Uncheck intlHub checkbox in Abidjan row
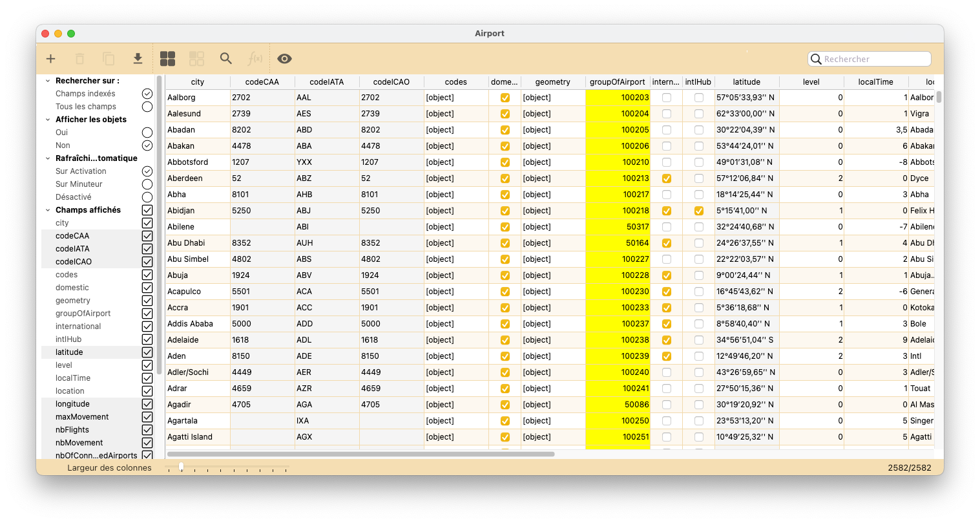980x523 pixels. [699, 211]
